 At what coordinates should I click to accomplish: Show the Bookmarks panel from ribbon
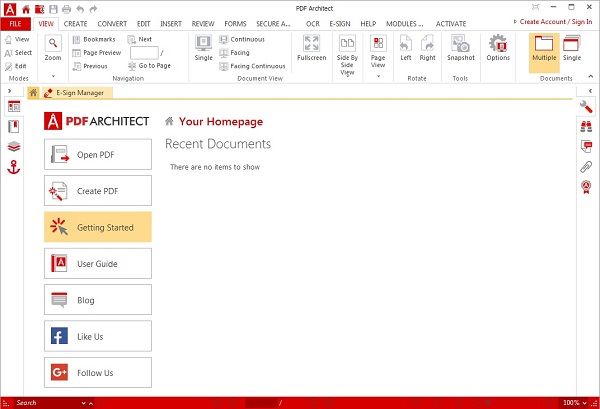(94, 39)
